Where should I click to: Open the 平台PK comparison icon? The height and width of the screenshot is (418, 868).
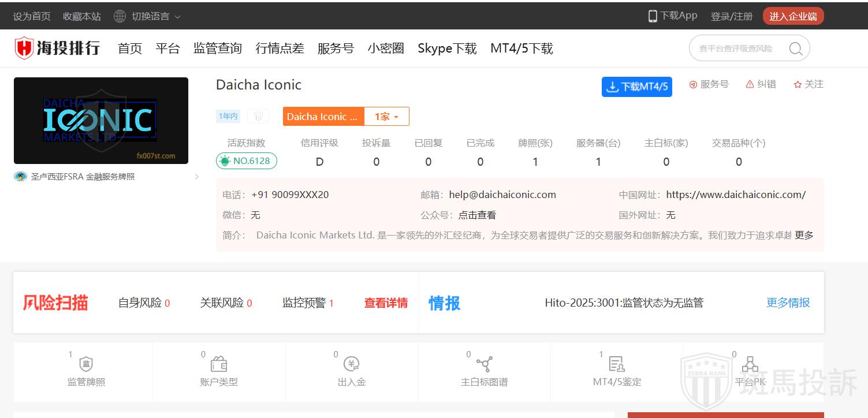click(x=750, y=364)
